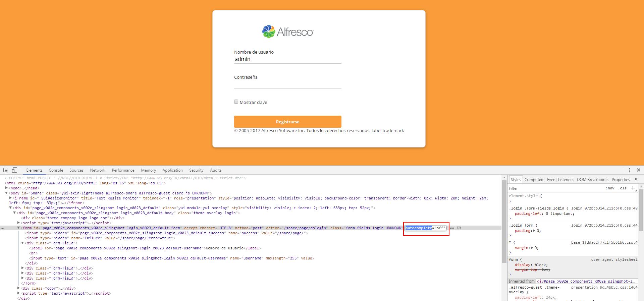Open the Audits tab
Screen dimensions: 644x301
tap(216, 170)
